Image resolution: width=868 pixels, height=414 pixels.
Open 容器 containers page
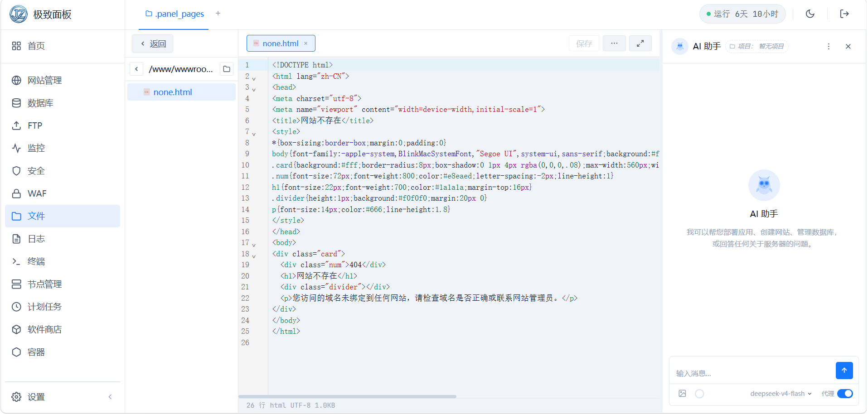coord(63,352)
